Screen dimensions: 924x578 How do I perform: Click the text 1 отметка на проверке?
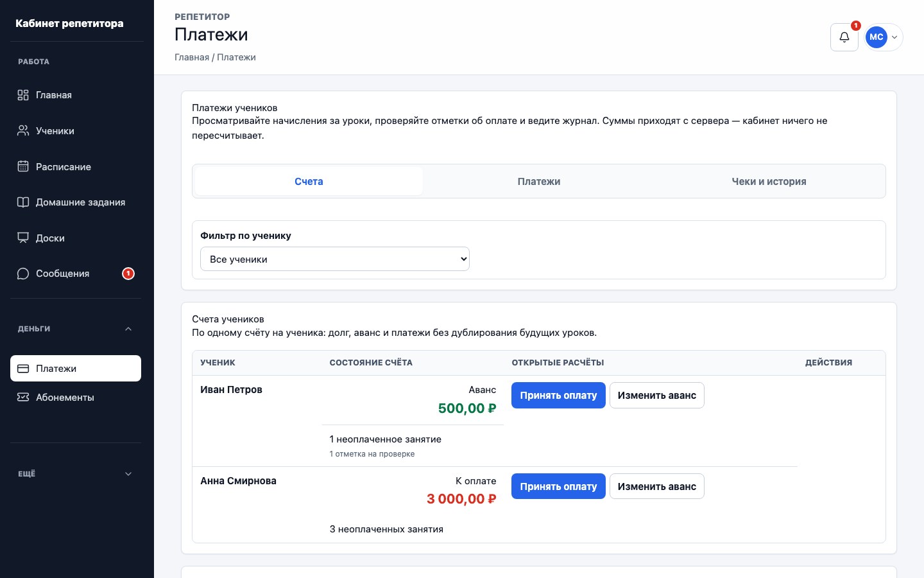coord(372,454)
